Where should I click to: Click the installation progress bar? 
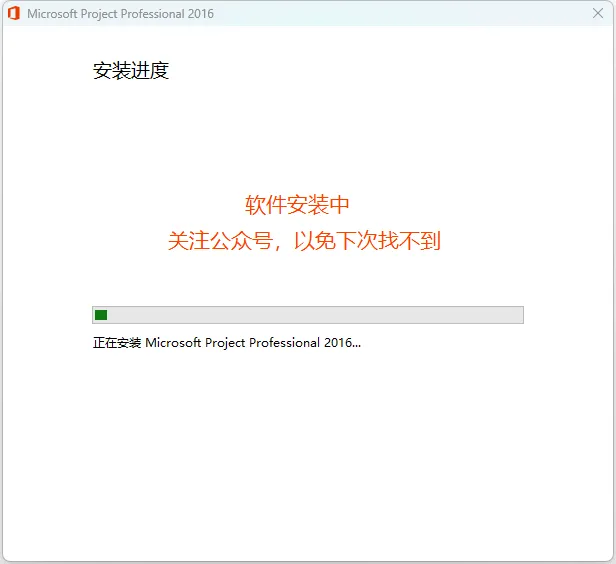(x=308, y=315)
